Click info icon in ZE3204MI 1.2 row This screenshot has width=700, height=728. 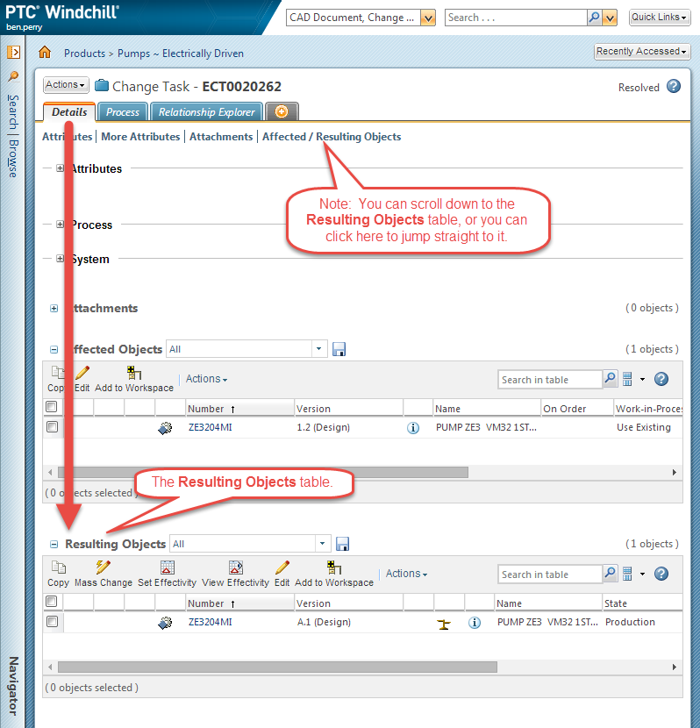413,428
